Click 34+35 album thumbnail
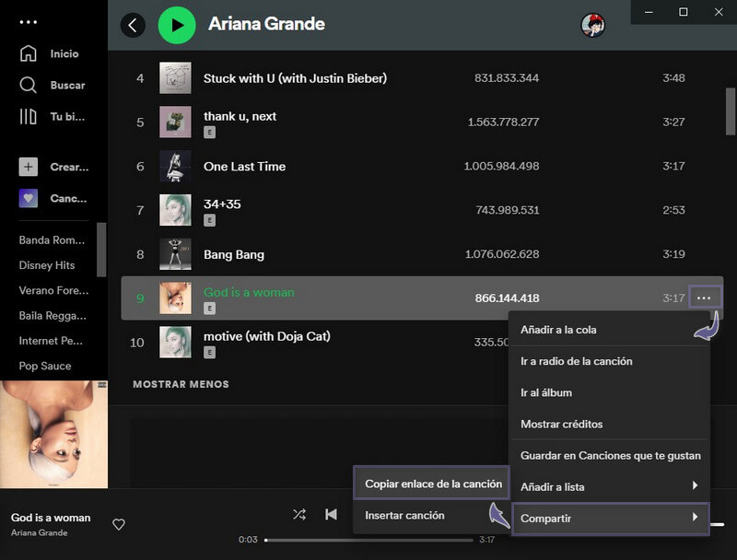The image size is (737, 560). pyautogui.click(x=175, y=210)
